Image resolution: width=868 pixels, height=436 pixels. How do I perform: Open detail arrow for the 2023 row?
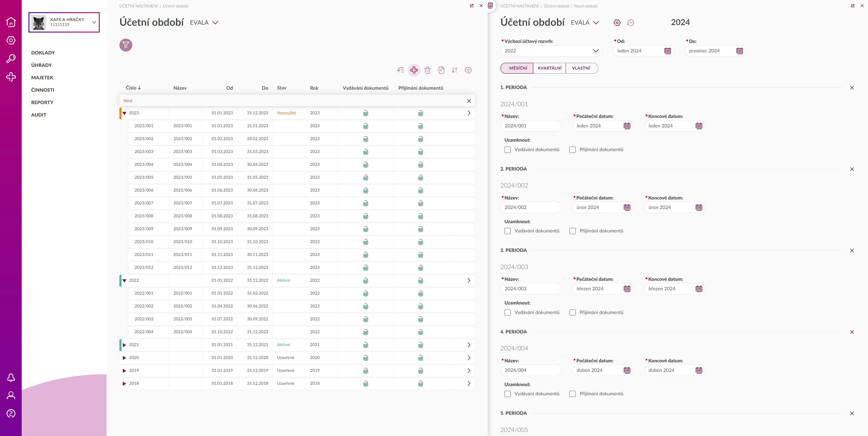469,113
